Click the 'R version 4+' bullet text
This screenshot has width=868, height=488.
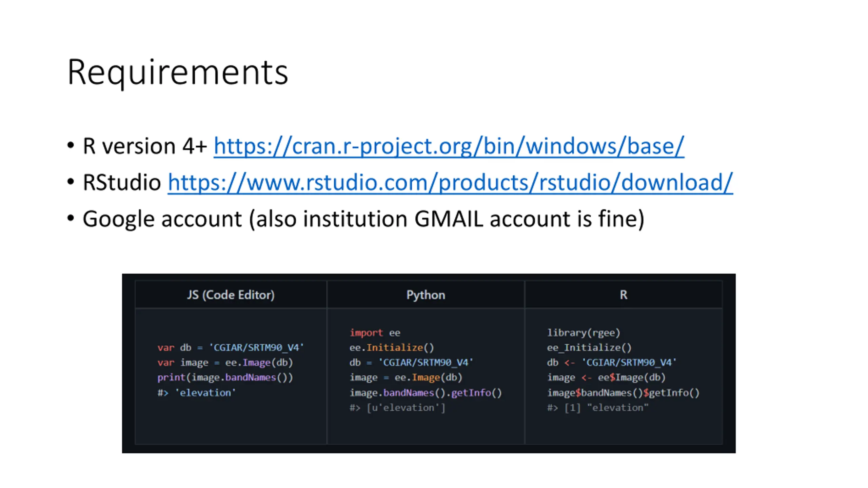point(145,146)
